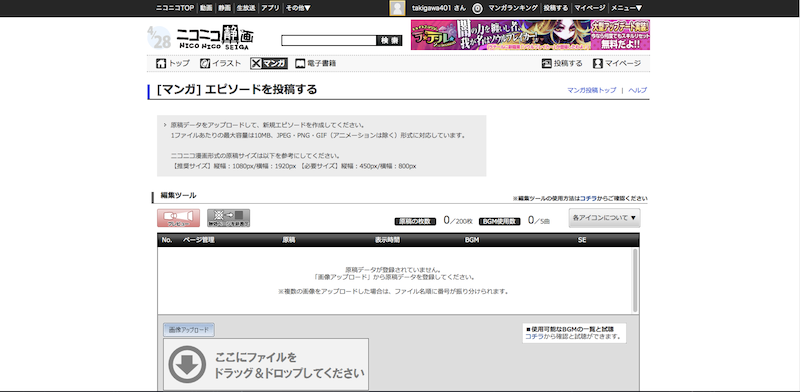Click the 原稿 column header
The image size is (800, 392).
pyautogui.click(x=289, y=240)
